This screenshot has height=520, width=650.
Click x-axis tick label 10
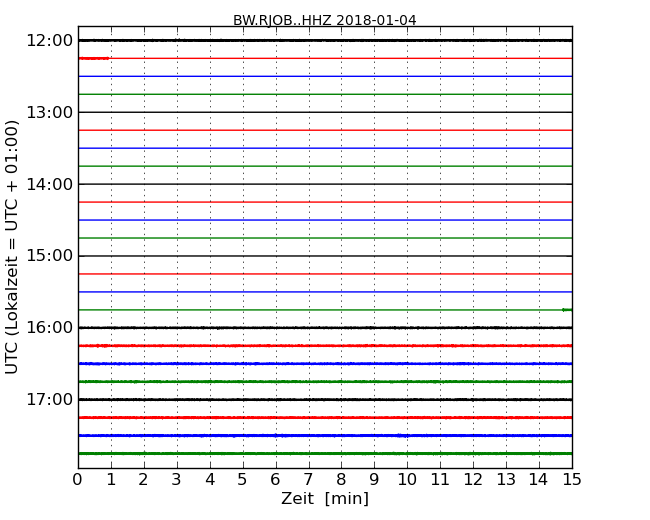click(x=407, y=480)
